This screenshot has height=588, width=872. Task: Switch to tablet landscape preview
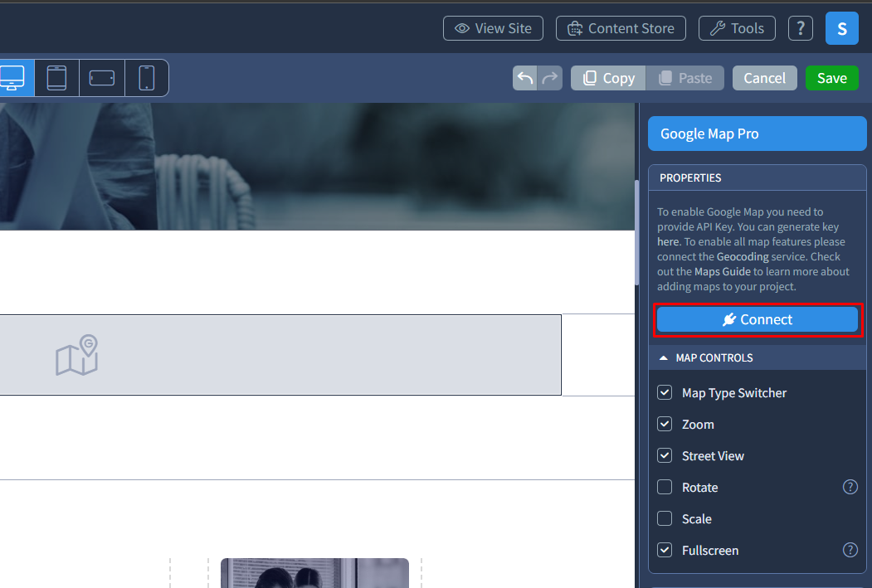pyautogui.click(x=102, y=78)
